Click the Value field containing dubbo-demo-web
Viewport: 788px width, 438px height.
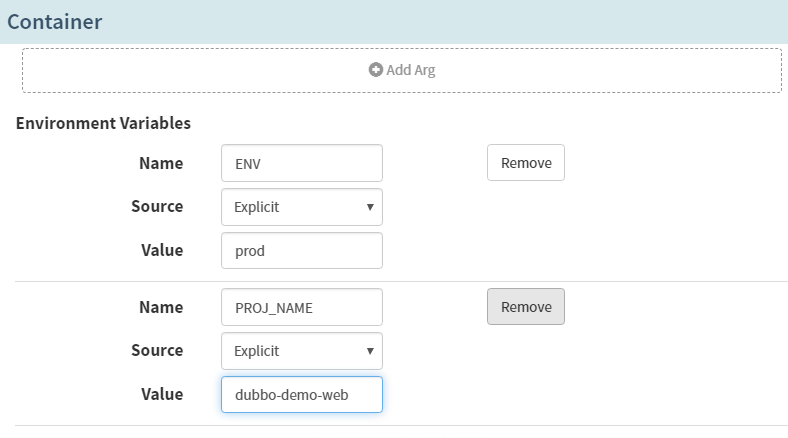[x=301, y=395]
